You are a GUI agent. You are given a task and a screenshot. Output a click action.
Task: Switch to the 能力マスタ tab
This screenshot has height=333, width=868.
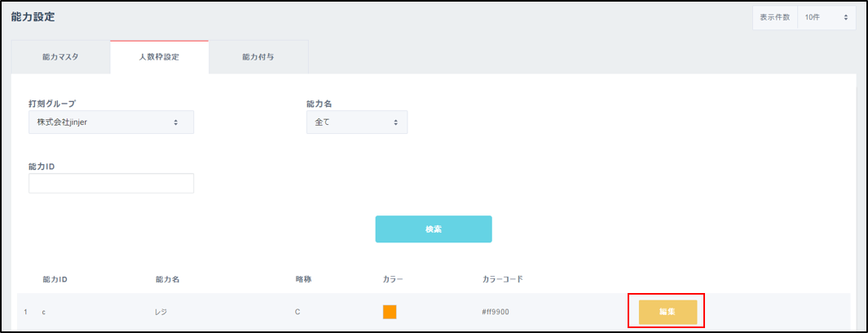coord(61,58)
